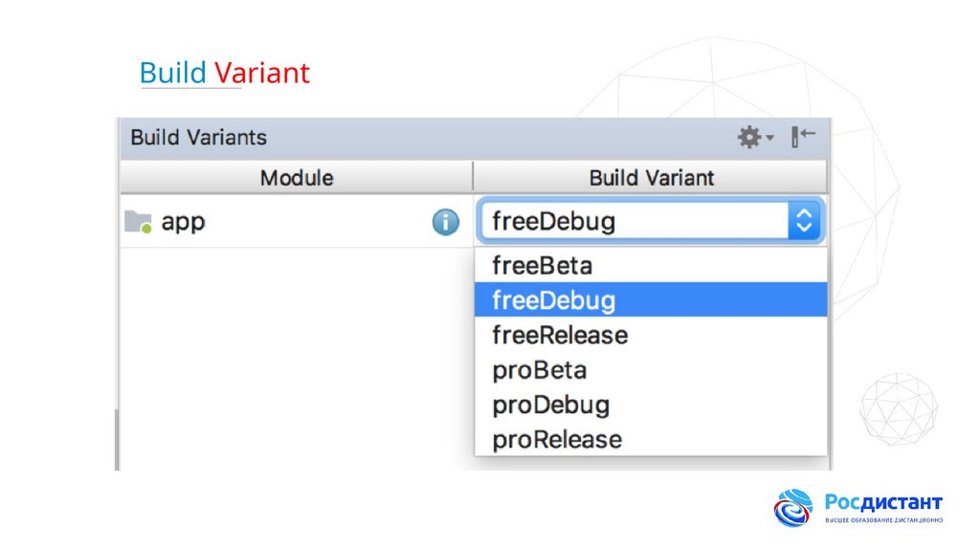Select proDebug from the variant list

point(550,405)
